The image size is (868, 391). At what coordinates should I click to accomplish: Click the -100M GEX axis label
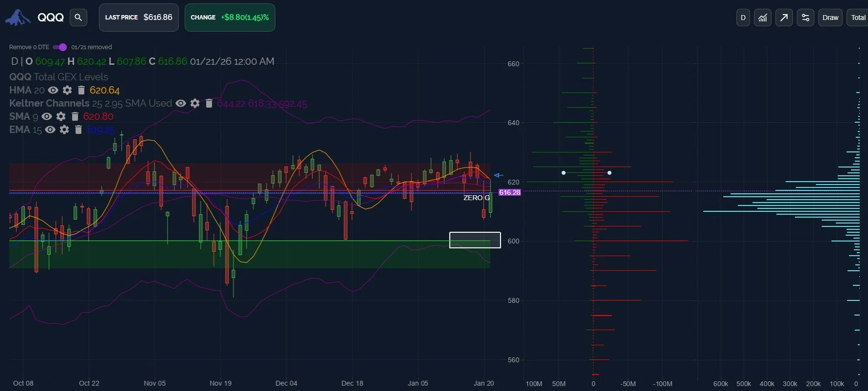click(x=662, y=384)
